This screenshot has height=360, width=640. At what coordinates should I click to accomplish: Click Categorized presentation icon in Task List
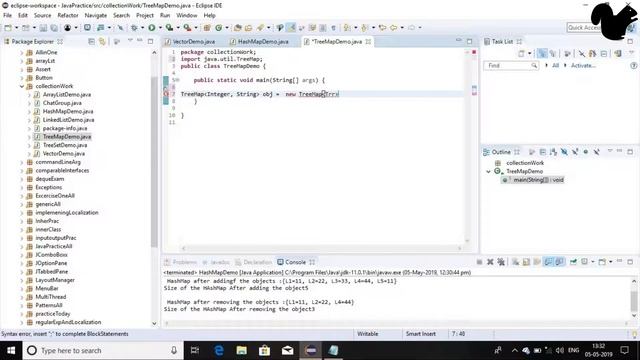pos(542,53)
